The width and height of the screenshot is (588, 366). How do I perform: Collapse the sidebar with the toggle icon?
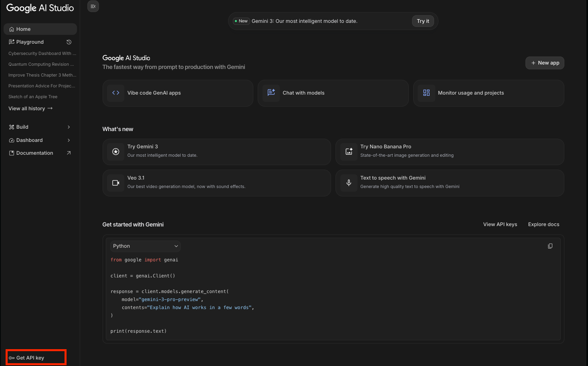point(93,6)
